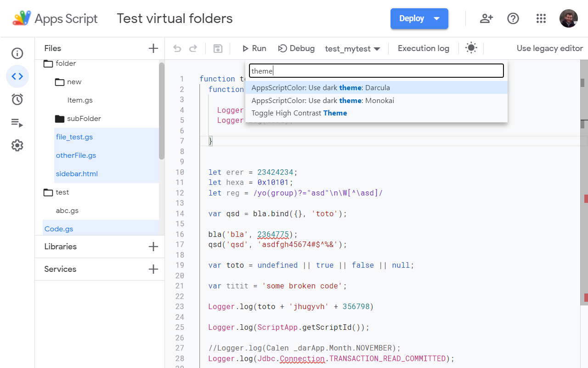The image size is (588, 368).
Task: Choose the Monokai dark theme option
Action: point(323,100)
